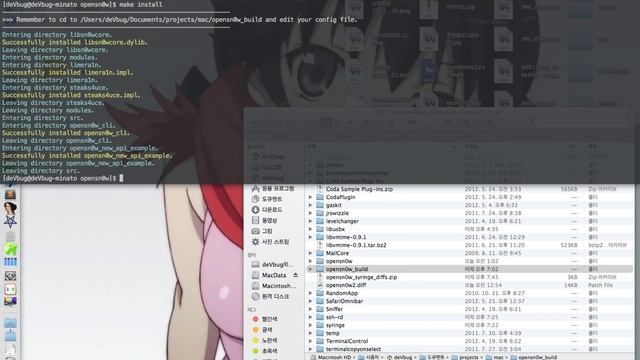Screen dimensions: 640x360
Task: Filter by the red 빨간색 tag
Action: (x=264, y=319)
